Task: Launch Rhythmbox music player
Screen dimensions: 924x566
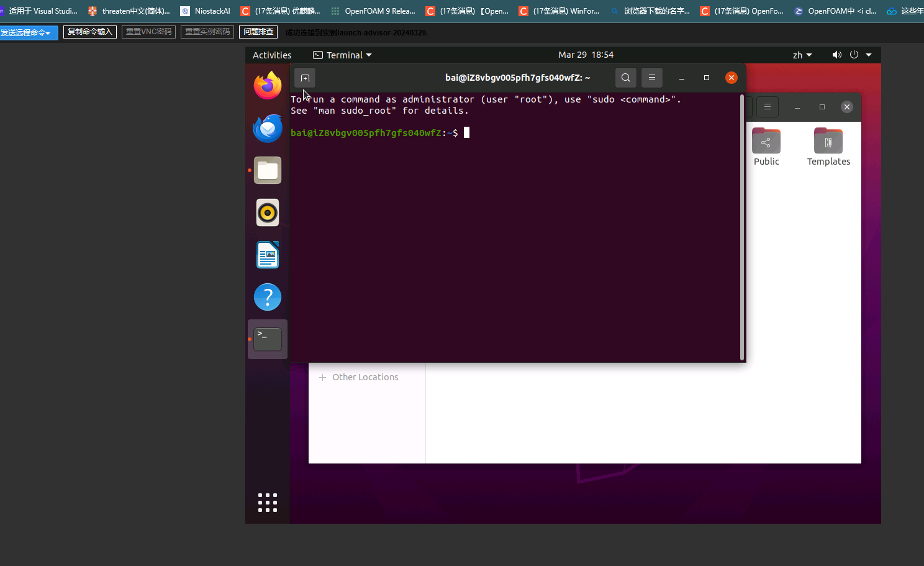Action: (x=268, y=212)
